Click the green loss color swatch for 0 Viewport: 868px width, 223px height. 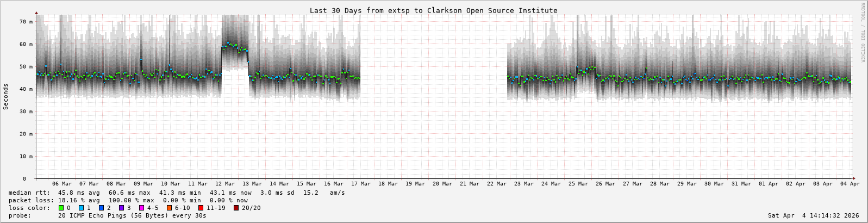pos(61,208)
